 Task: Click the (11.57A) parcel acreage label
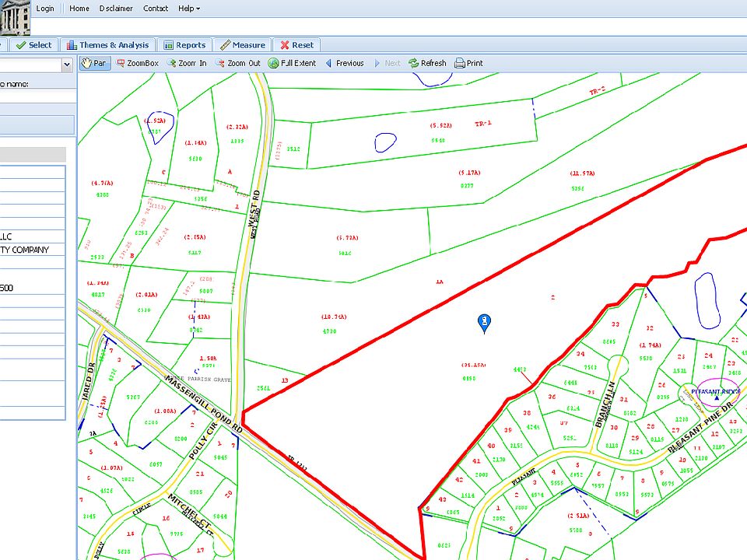point(582,173)
